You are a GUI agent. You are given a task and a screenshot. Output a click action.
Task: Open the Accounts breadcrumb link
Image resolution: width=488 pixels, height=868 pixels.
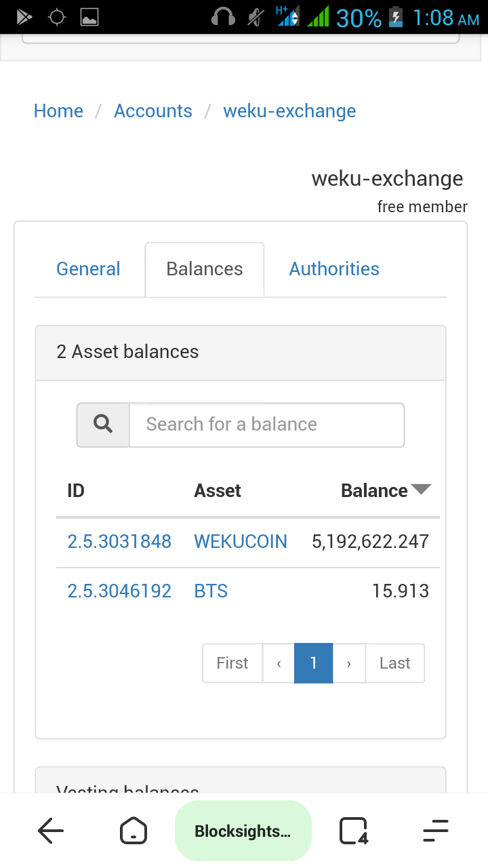(x=153, y=111)
